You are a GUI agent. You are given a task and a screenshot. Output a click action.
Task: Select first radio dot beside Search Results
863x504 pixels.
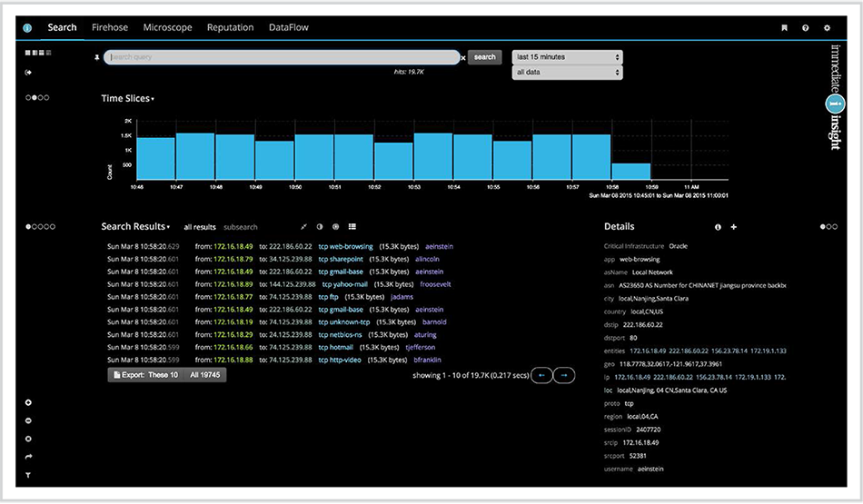tap(28, 226)
